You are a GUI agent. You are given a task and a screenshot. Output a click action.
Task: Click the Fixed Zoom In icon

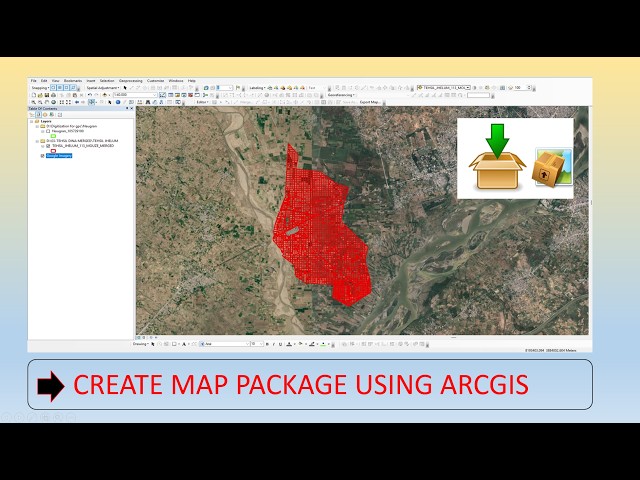(x=62, y=102)
